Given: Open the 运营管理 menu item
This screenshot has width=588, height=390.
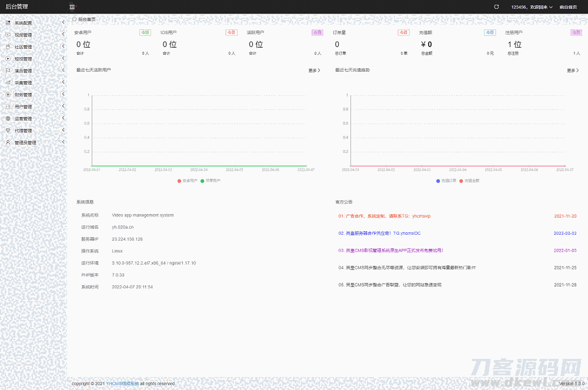Looking at the screenshot, I should [x=24, y=119].
